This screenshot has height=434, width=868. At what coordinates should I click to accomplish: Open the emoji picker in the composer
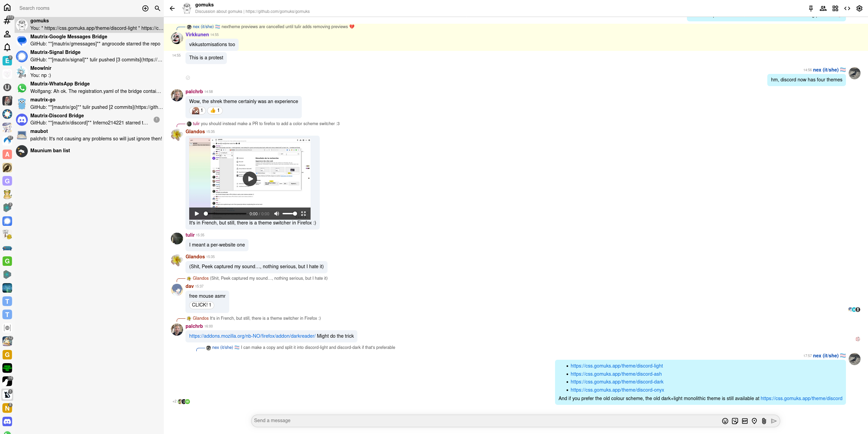click(x=725, y=421)
